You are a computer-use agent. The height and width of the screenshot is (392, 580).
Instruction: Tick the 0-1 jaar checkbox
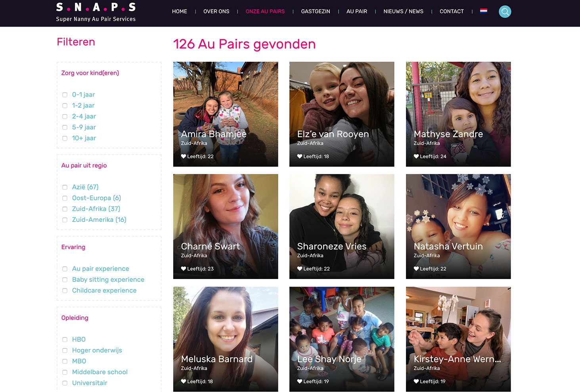[x=65, y=95]
